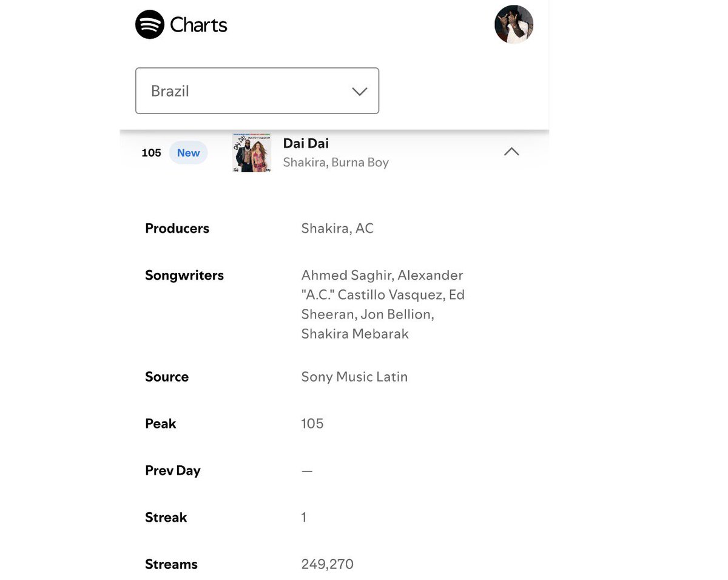The height and width of the screenshot is (580, 728).
Task: Collapse the Dai Dai details chevron
Action: coord(511,152)
